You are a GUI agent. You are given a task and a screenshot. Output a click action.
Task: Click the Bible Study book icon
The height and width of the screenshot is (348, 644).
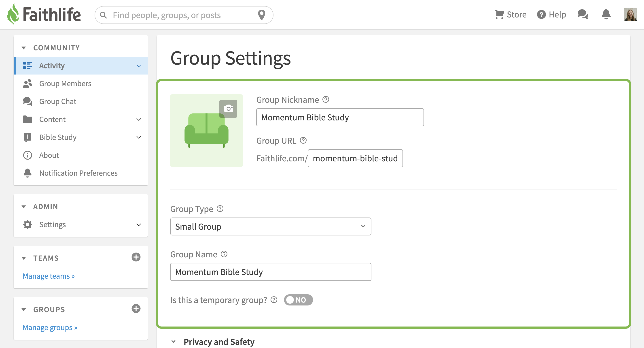tap(28, 137)
